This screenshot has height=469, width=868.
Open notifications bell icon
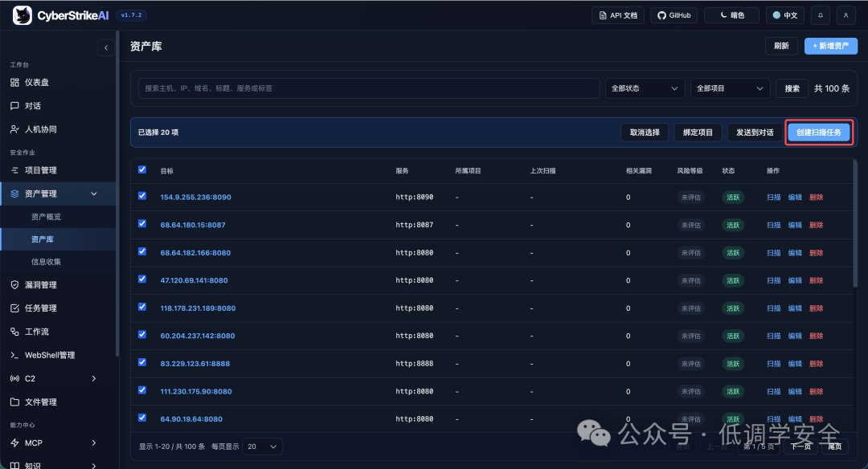tap(821, 15)
